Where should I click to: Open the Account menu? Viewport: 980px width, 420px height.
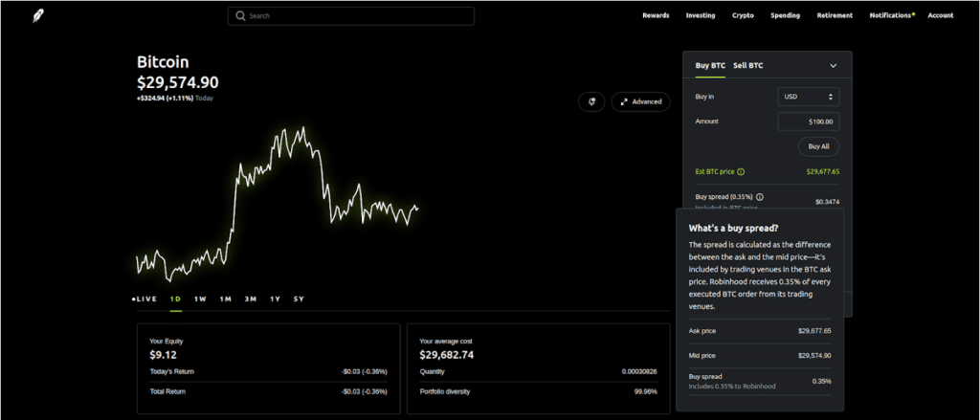[940, 16]
